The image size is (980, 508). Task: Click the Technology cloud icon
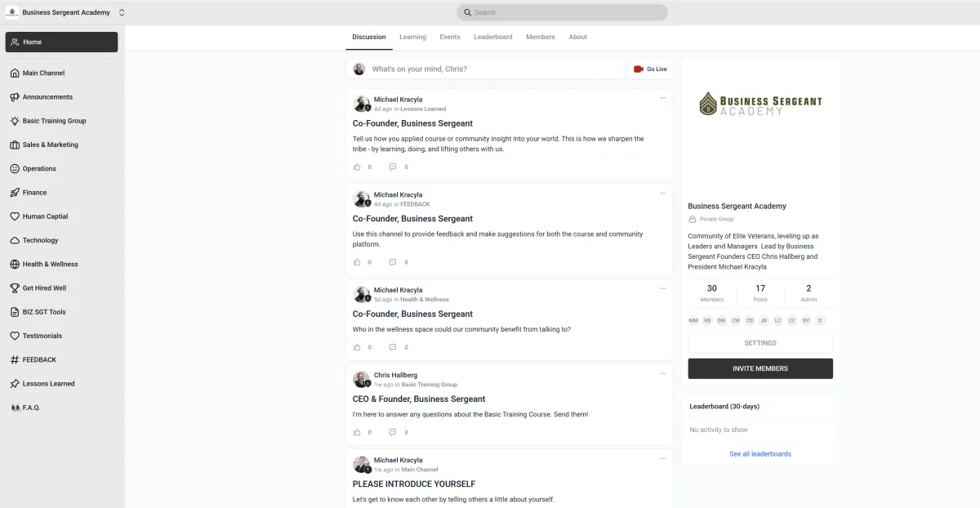pyautogui.click(x=15, y=240)
